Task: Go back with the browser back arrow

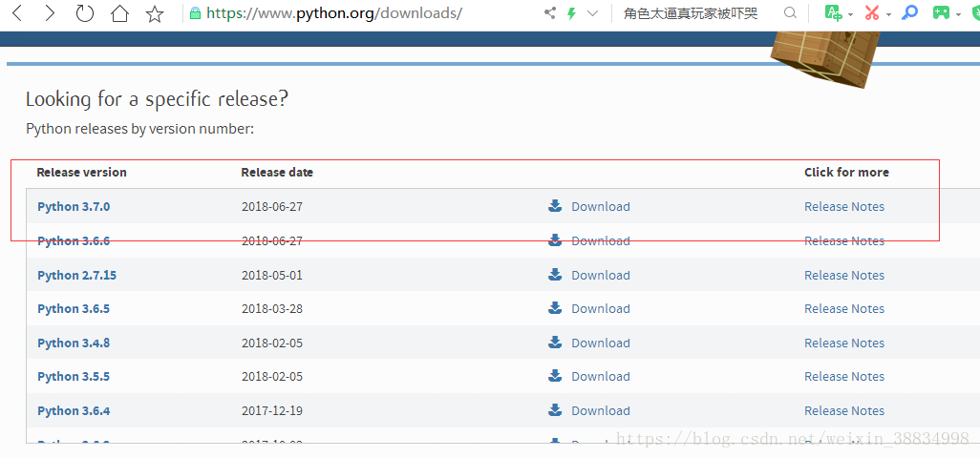Action: click(x=17, y=13)
